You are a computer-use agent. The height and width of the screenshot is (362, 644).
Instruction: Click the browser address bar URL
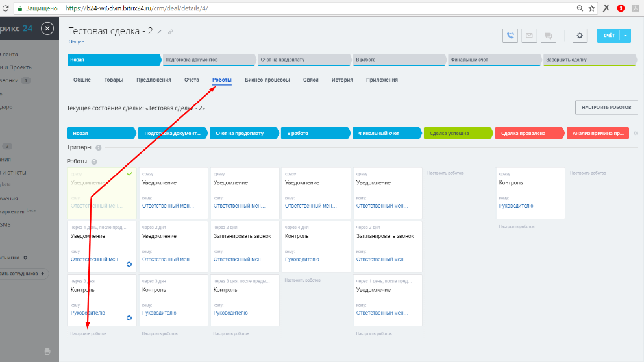point(137,8)
